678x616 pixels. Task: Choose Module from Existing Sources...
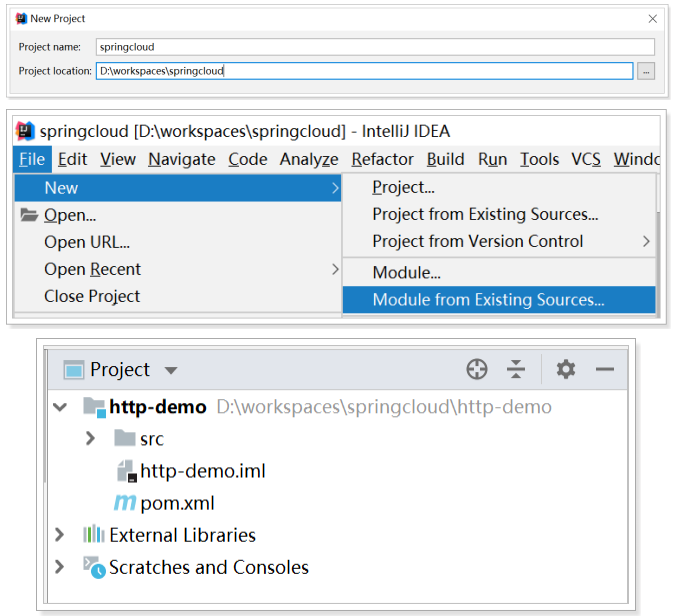click(x=499, y=300)
